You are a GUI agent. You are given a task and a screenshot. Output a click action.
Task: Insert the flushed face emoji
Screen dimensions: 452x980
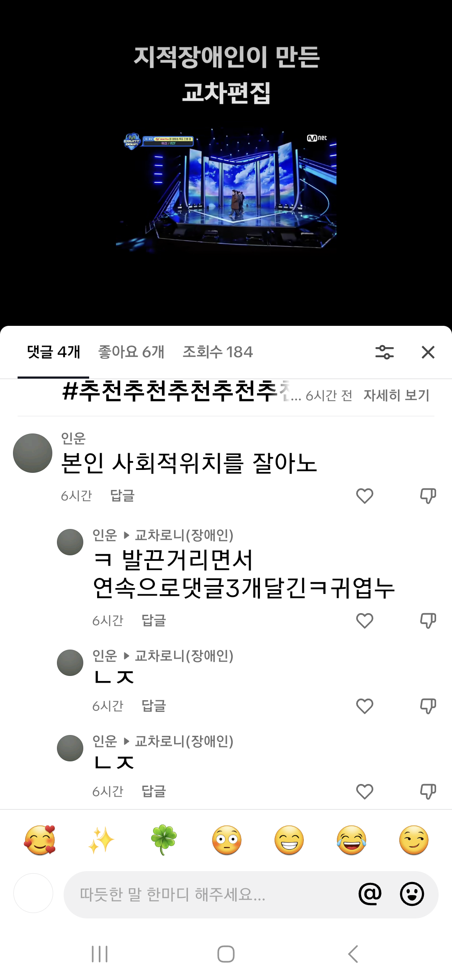pyautogui.click(x=227, y=840)
